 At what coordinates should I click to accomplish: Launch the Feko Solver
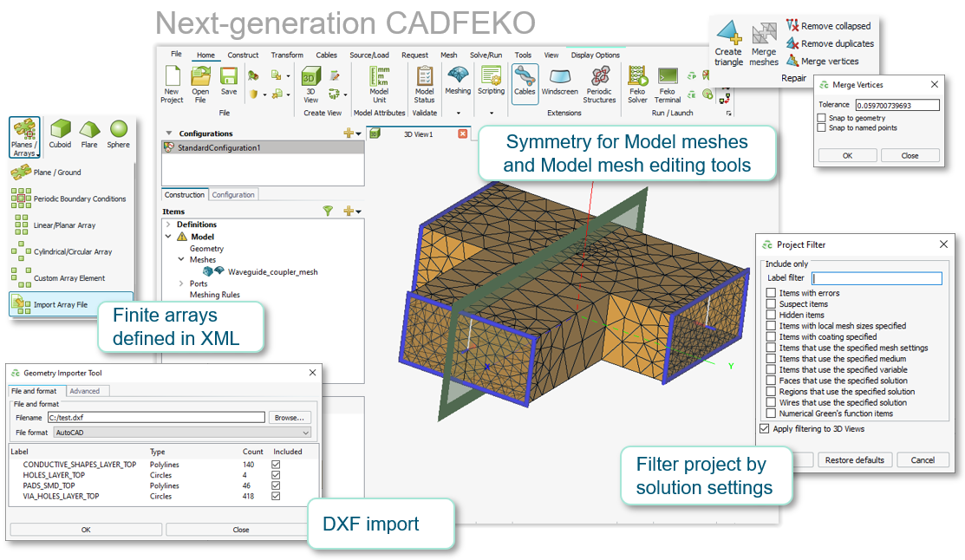tap(637, 83)
